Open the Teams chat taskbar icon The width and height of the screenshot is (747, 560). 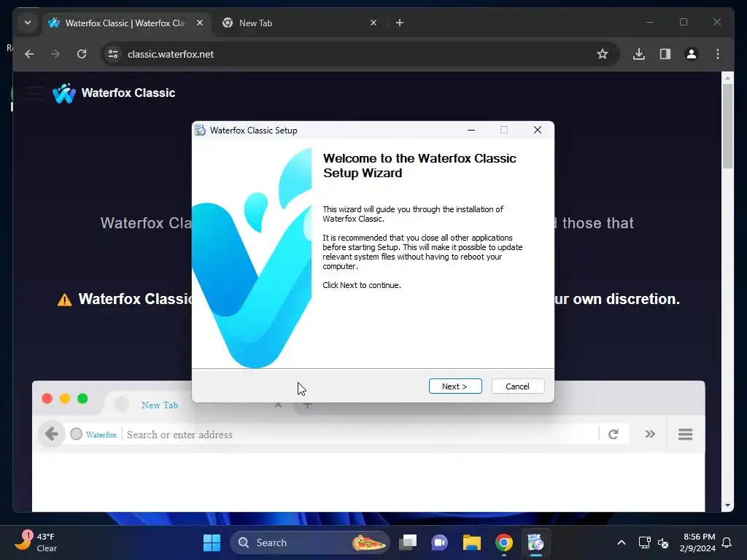click(x=439, y=542)
